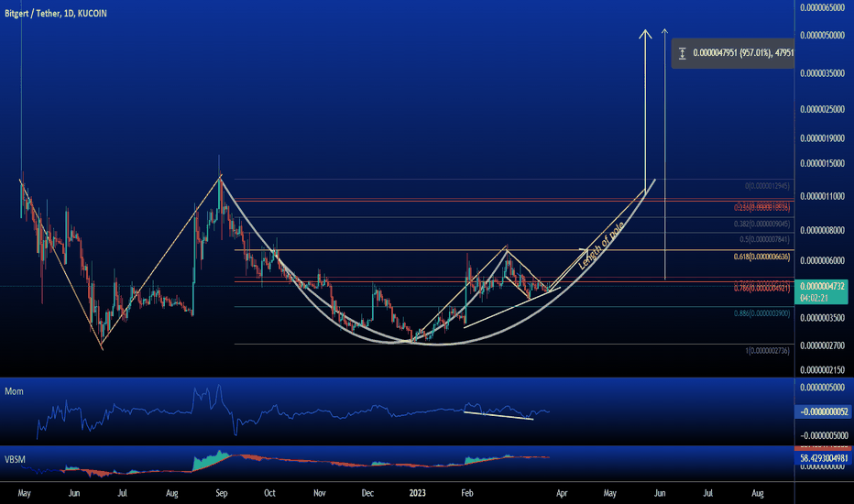Image resolution: width=854 pixels, height=504 pixels.
Task: Click the 0.0000065000 price axis label
Action: click(x=823, y=7)
